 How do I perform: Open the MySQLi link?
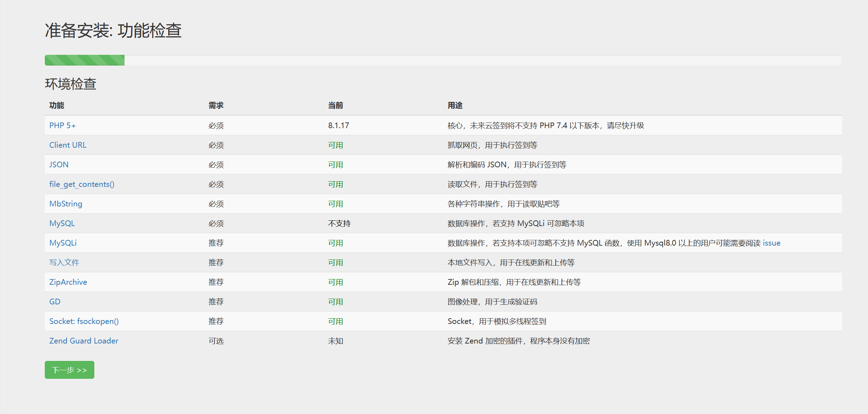pos(63,243)
